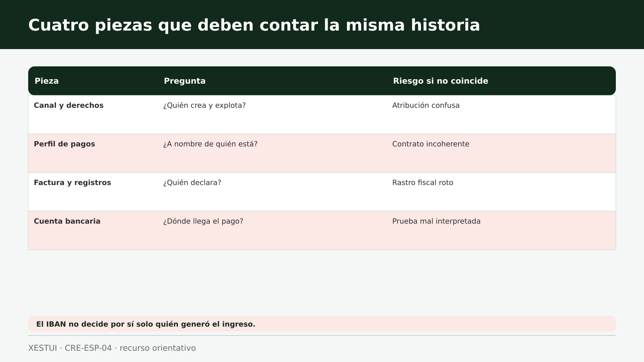
Task: Click the 'Canal y derechos' cell
Action: 68,105
